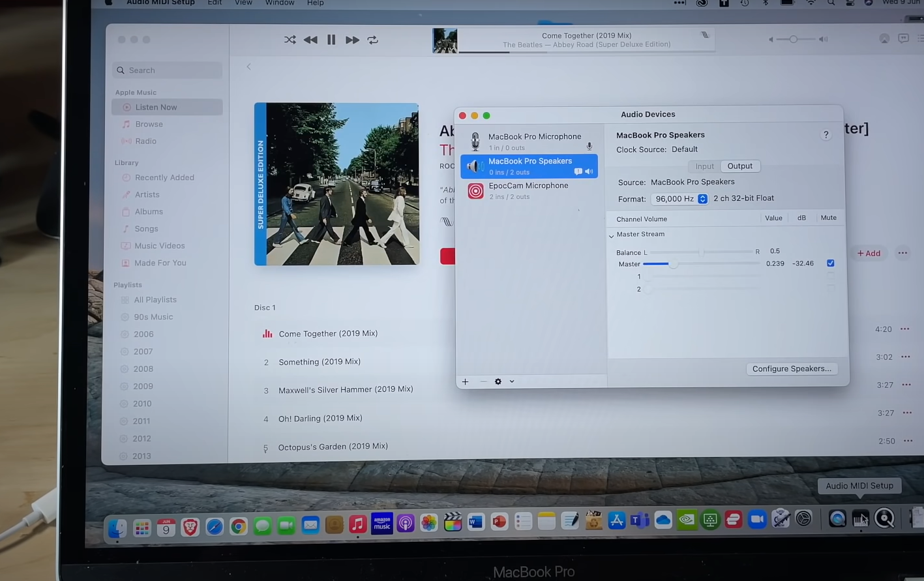
Task: Open the speaker volume icon on MacBook Pro Speakers
Action: 589,171
